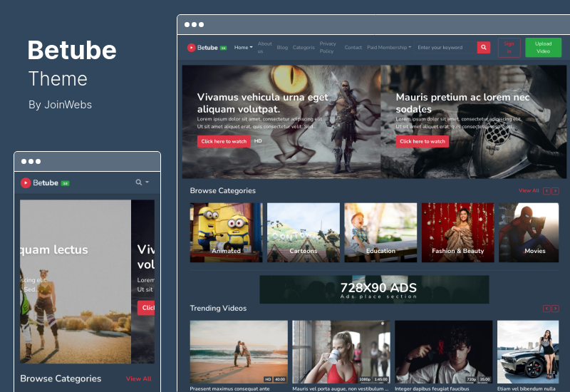Click the 'By JoinWebs' author text
The height and width of the screenshot is (392, 570).
tap(61, 105)
